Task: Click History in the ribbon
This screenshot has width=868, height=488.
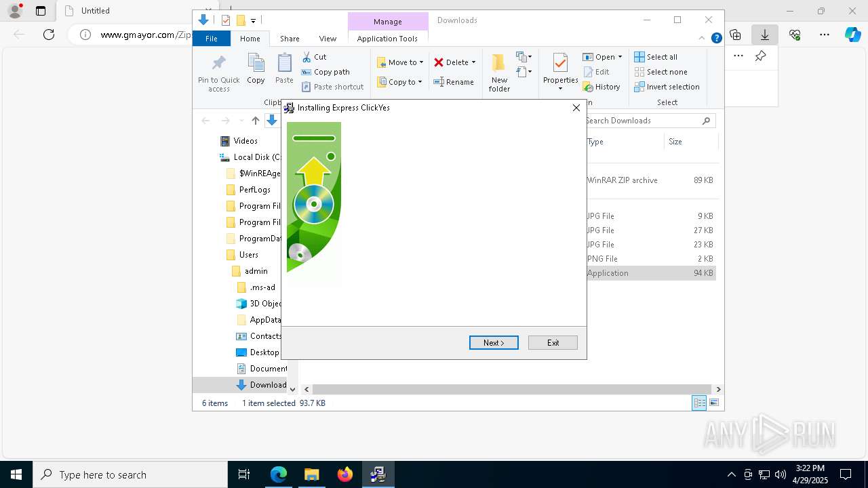Action: (x=601, y=87)
